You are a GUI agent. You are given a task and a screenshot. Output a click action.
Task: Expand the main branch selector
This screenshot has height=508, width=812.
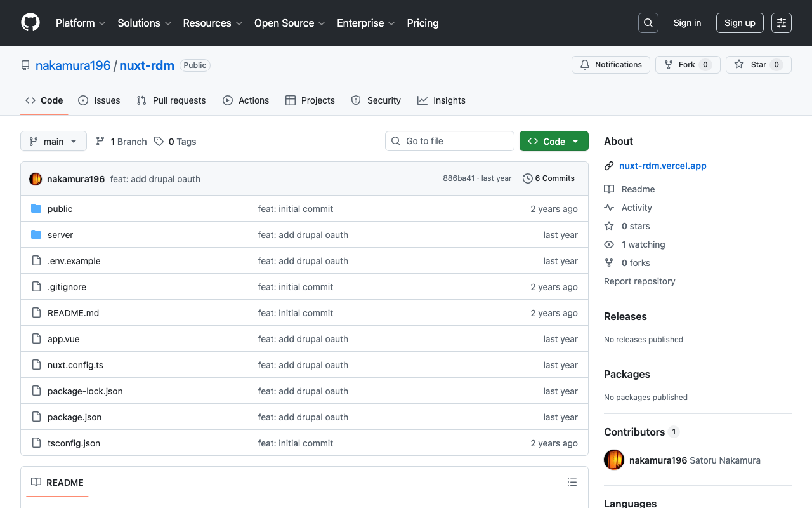click(x=53, y=142)
